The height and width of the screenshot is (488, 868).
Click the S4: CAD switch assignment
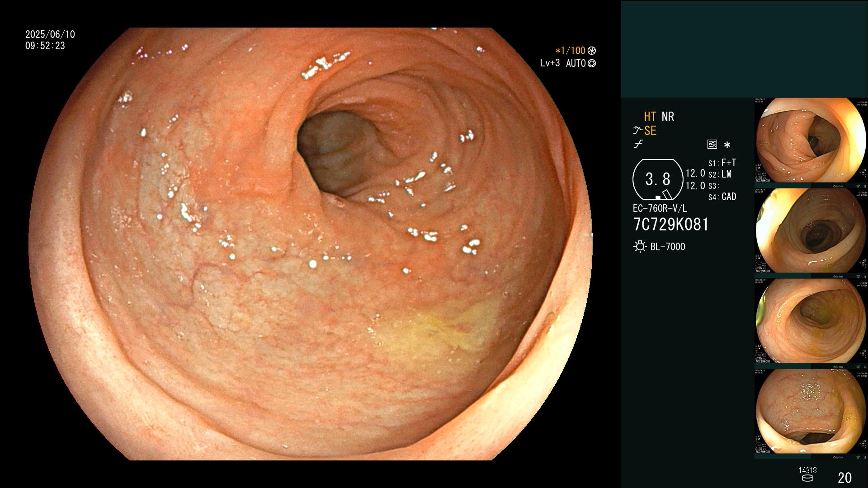click(722, 197)
